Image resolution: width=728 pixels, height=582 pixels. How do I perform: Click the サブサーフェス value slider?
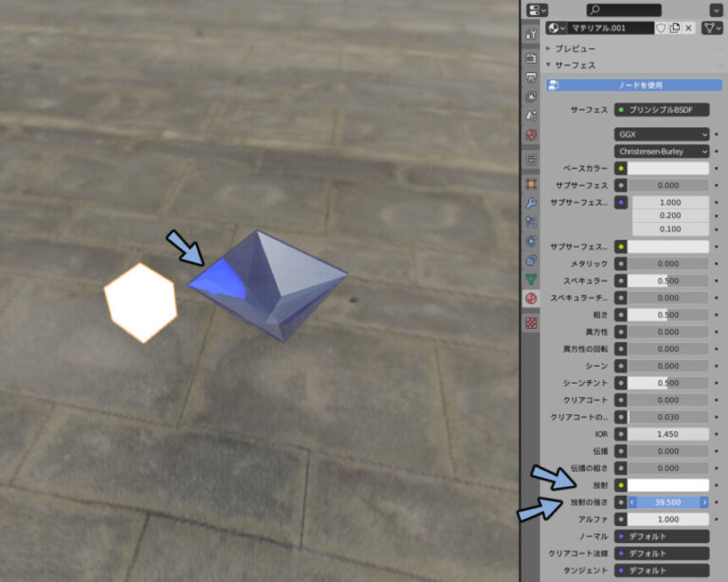pyautogui.click(x=668, y=186)
